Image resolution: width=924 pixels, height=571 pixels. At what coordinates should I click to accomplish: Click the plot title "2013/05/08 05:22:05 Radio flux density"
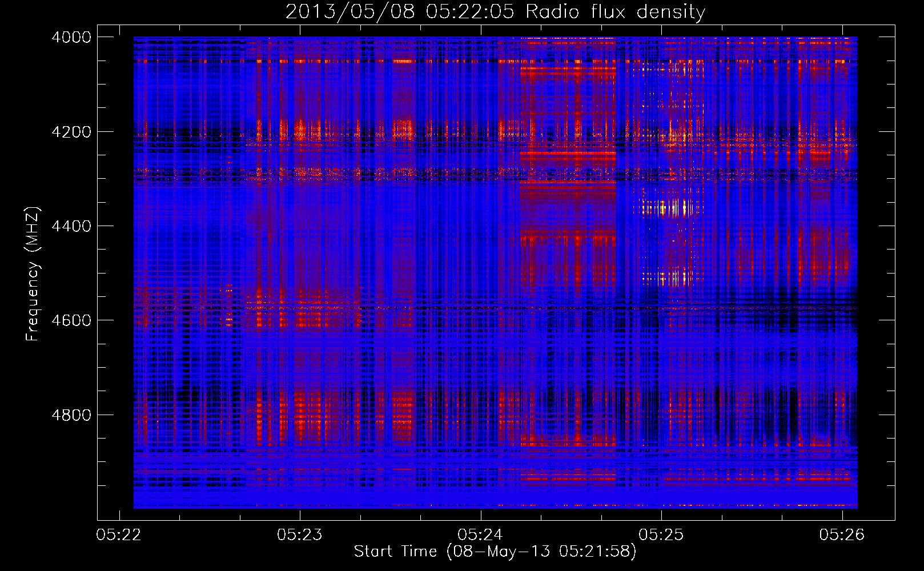click(495, 11)
